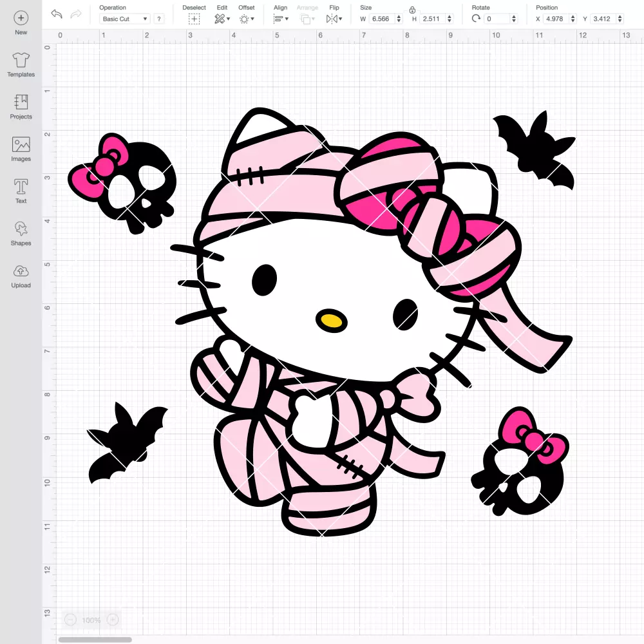Select the top-left skull with bow
The height and width of the screenshot is (644, 644).
[122, 183]
